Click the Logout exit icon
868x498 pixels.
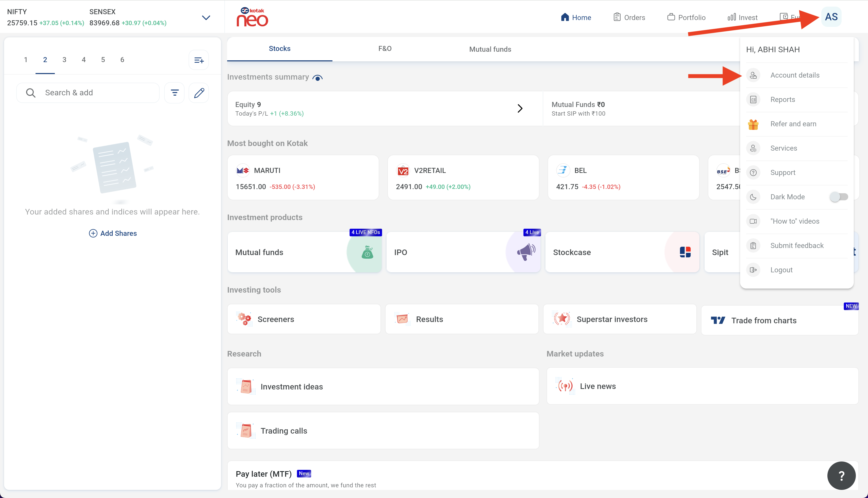pyautogui.click(x=753, y=270)
